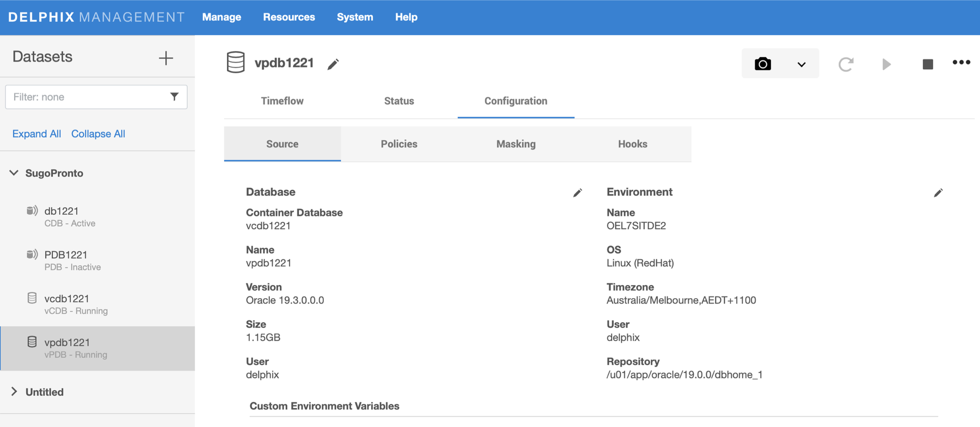Select db1221 in the dataset tree
The height and width of the screenshot is (427, 980).
pyautogui.click(x=98, y=216)
